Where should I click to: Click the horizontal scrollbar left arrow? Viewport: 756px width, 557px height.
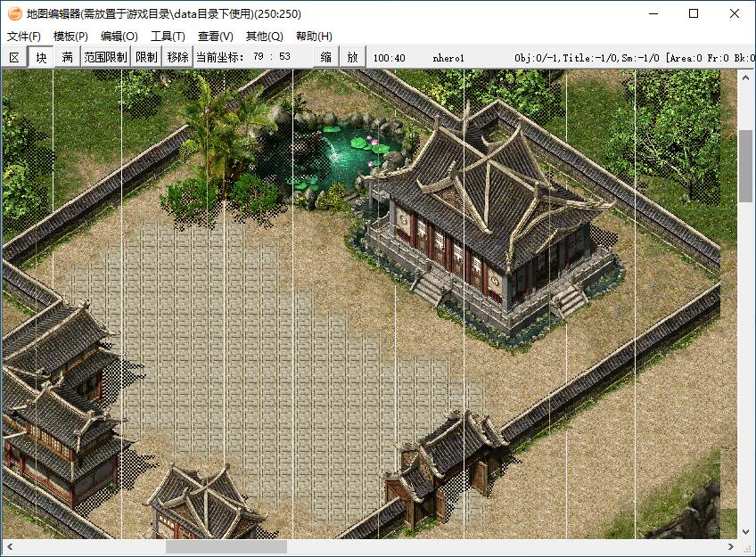(x=9, y=546)
